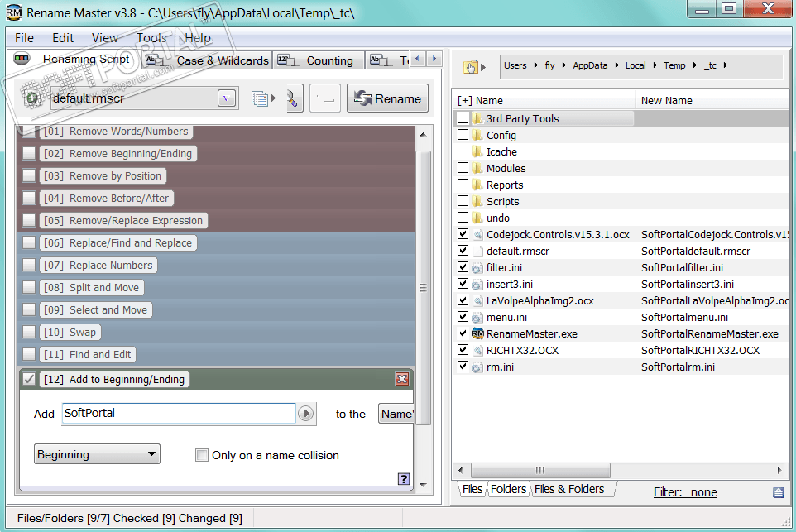Viewport: 796px width, 532px height.
Task: Open the help question mark in step 12
Action: pyautogui.click(x=404, y=479)
